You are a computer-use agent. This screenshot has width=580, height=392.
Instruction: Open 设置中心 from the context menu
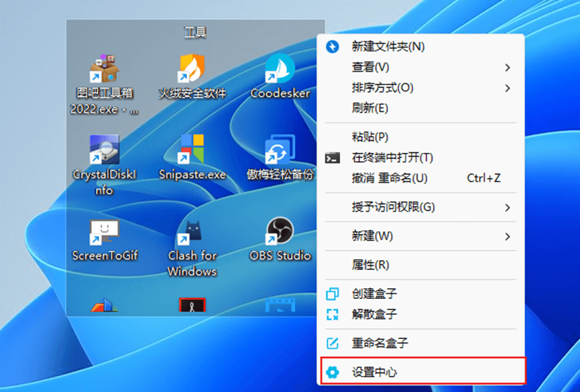point(375,371)
